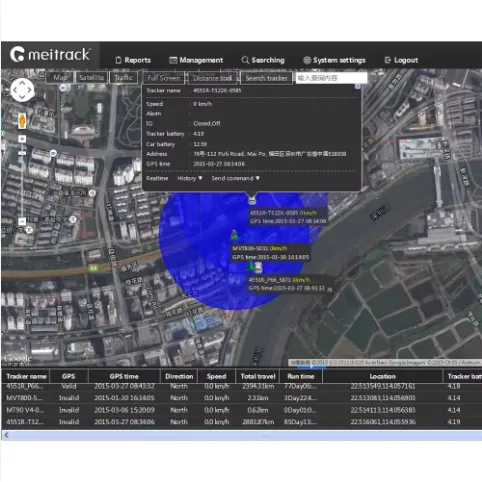Viewport: 482px width, 482px height.
Task: Click the Direction column header
Action: 179,376
